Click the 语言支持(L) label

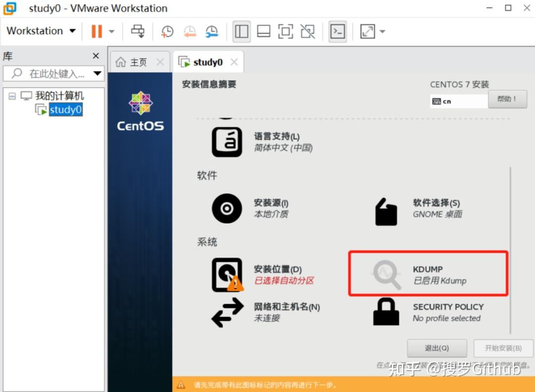coord(277,136)
